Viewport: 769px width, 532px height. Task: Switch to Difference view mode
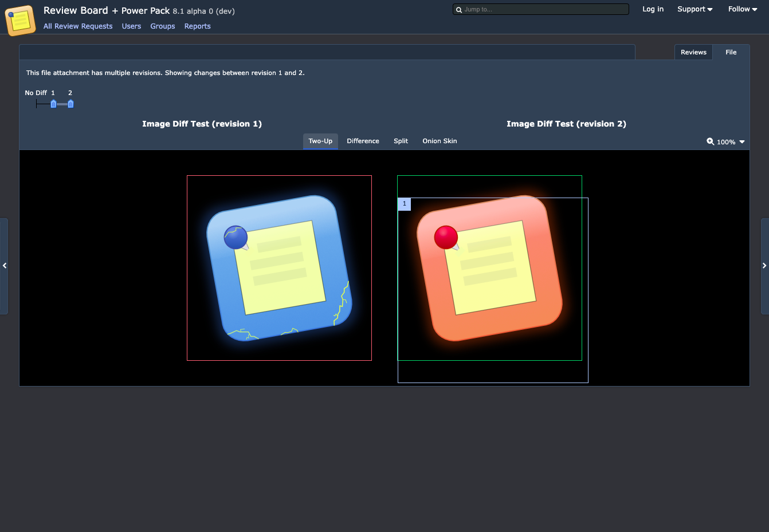tap(363, 141)
